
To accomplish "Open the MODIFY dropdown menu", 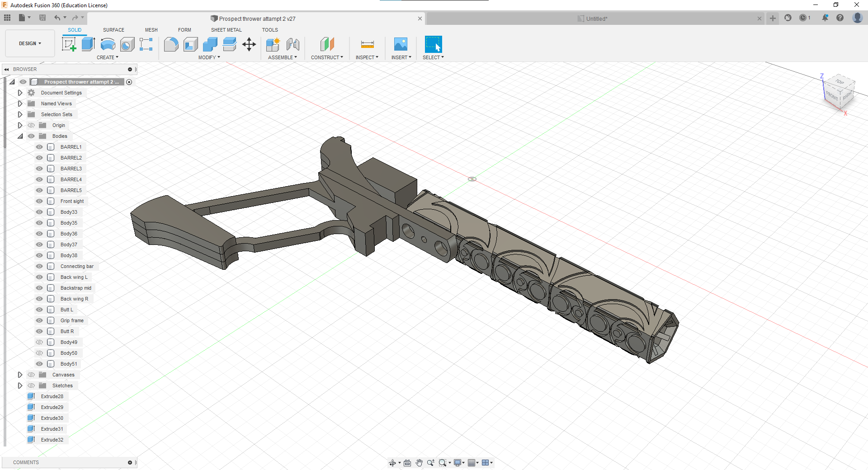I will point(209,57).
